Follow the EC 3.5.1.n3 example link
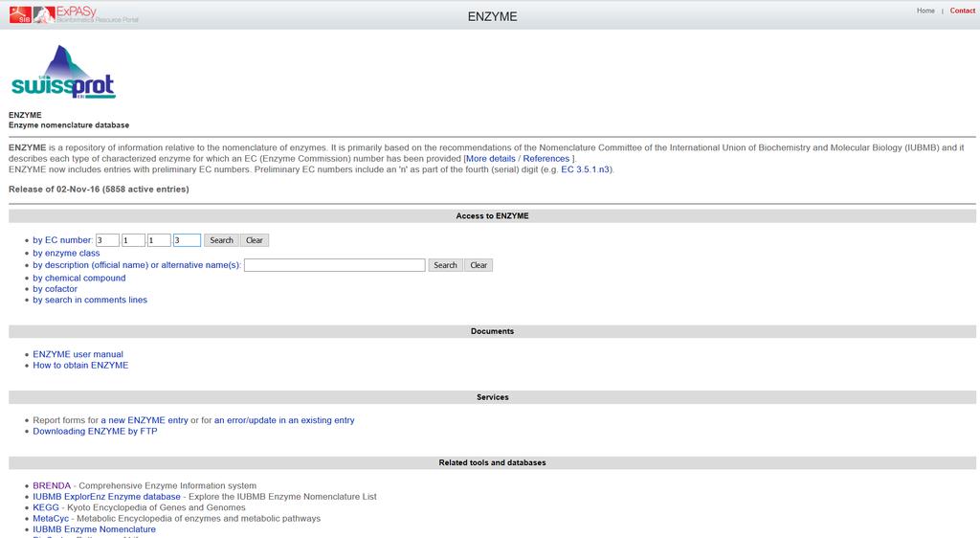980x538 pixels. click(x=585, y=169)
